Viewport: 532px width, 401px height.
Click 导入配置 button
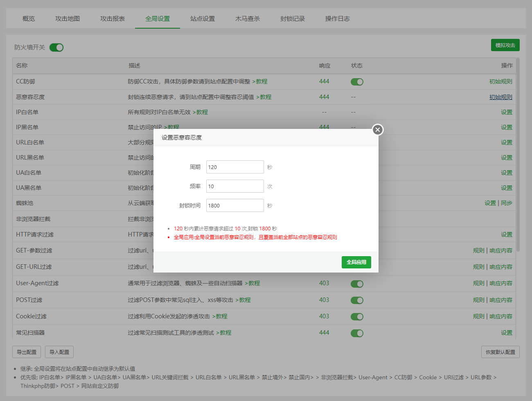click(59, 352)
